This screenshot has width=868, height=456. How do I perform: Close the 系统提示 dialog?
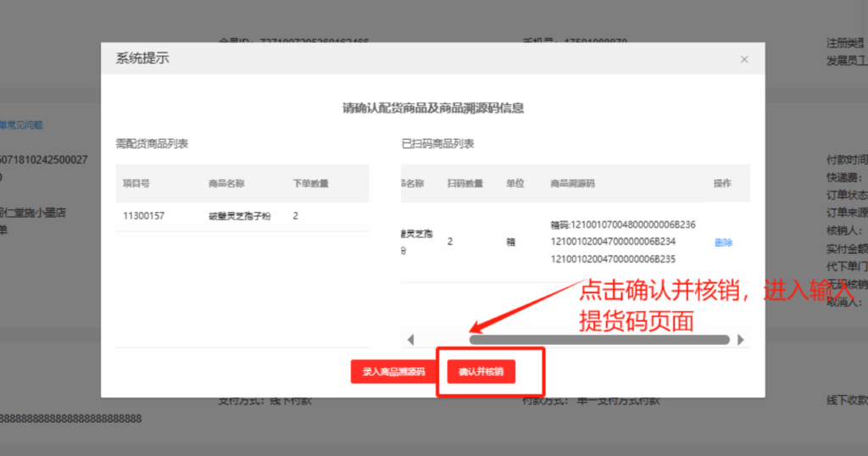pyautogui.click(x=744, y=59)
